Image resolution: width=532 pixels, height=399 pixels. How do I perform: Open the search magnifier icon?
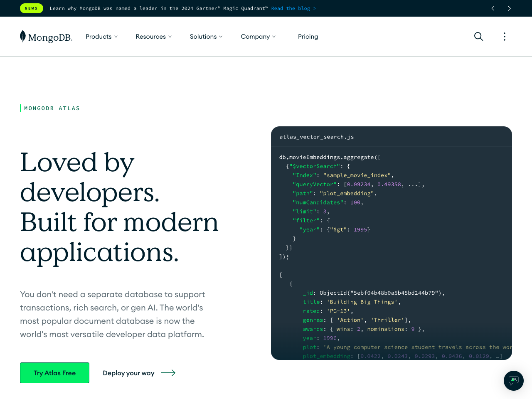point(478,37)
